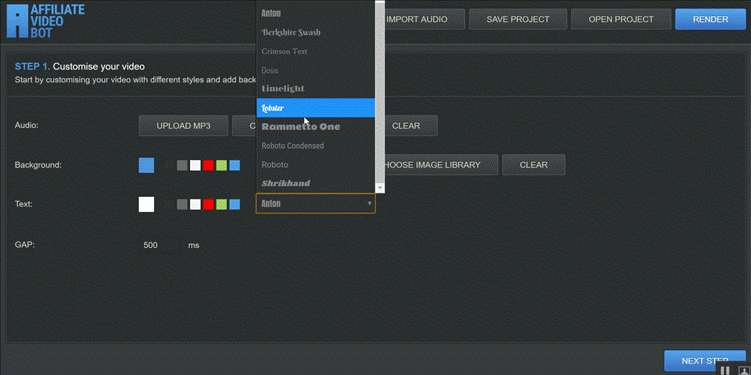Pick small white swatch in Text row
The image size is (751, 375).
(195, 205)
